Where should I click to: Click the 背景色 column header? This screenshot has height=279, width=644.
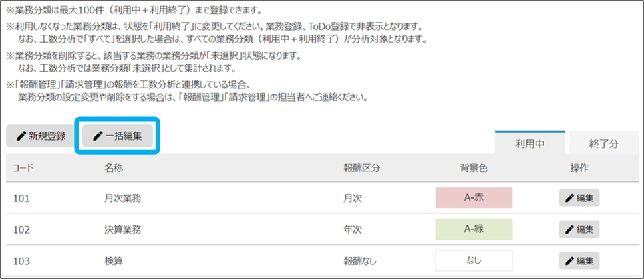473,167
